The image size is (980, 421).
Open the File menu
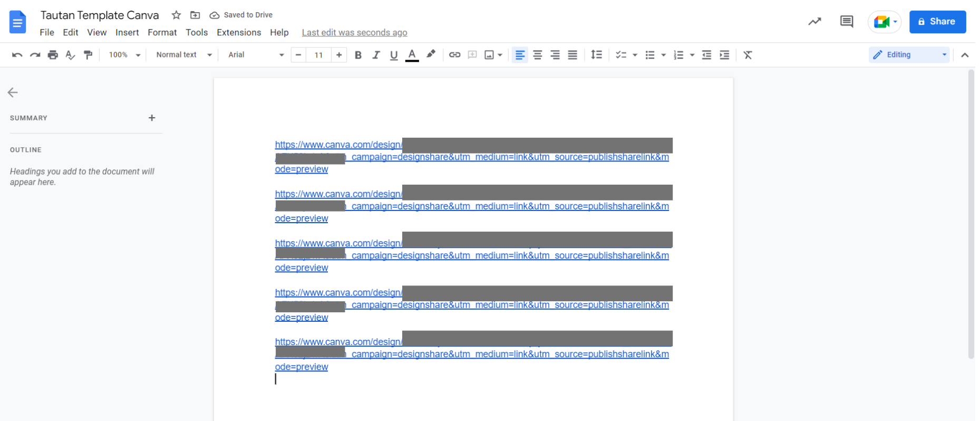tap(47, 33)
